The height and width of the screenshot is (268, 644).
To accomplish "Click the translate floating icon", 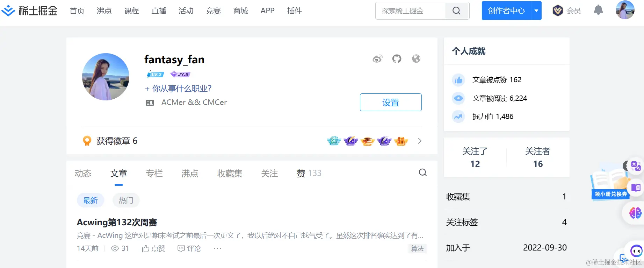I will click(636, 166).
